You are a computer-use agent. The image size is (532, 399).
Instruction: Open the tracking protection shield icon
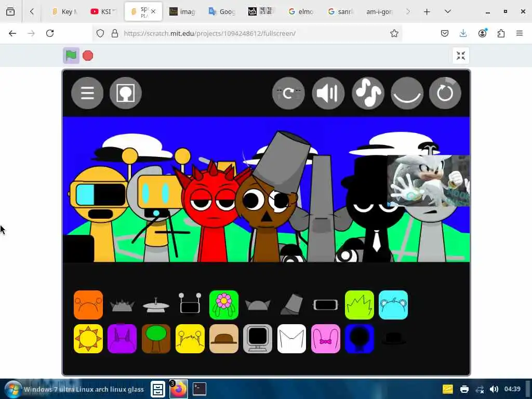tap(100, 33)
